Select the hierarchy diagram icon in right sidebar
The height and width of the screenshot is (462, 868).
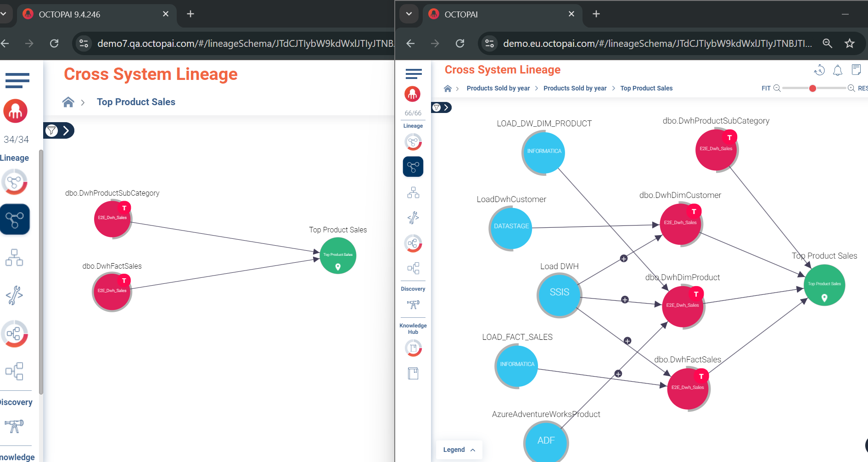click(413, 192)
